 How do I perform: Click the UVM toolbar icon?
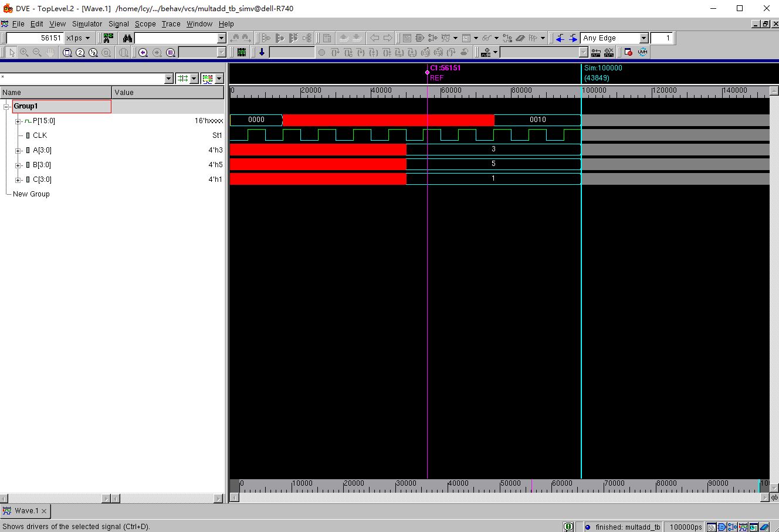coord(643,52)
